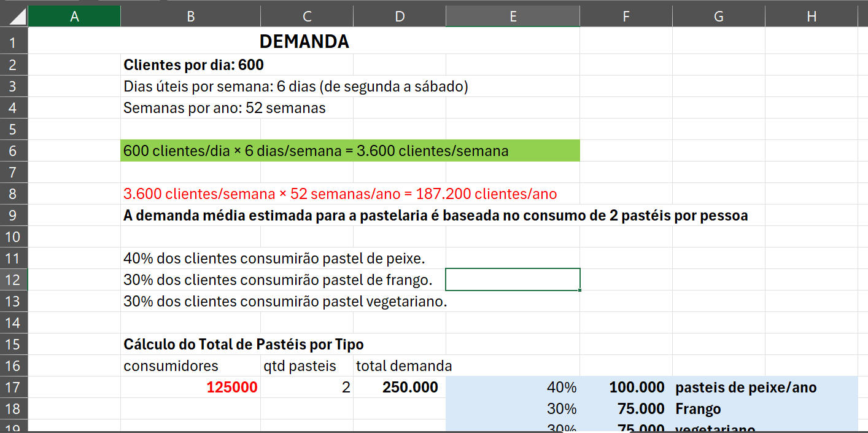The width and height of the screenshot is (868, 433).
Task: Select the qtd pasteis value 2 cell
Action: coord(307,388)
